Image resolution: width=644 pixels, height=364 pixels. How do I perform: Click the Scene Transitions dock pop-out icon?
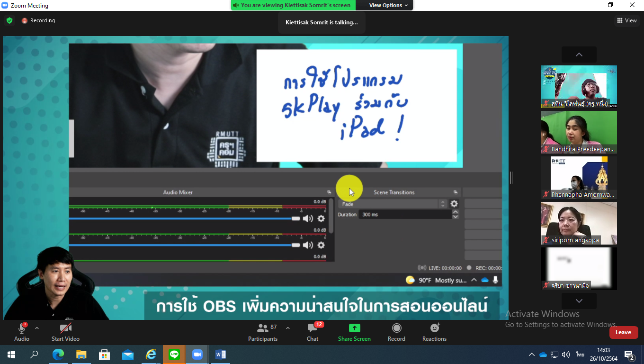[x=456, y=192]
